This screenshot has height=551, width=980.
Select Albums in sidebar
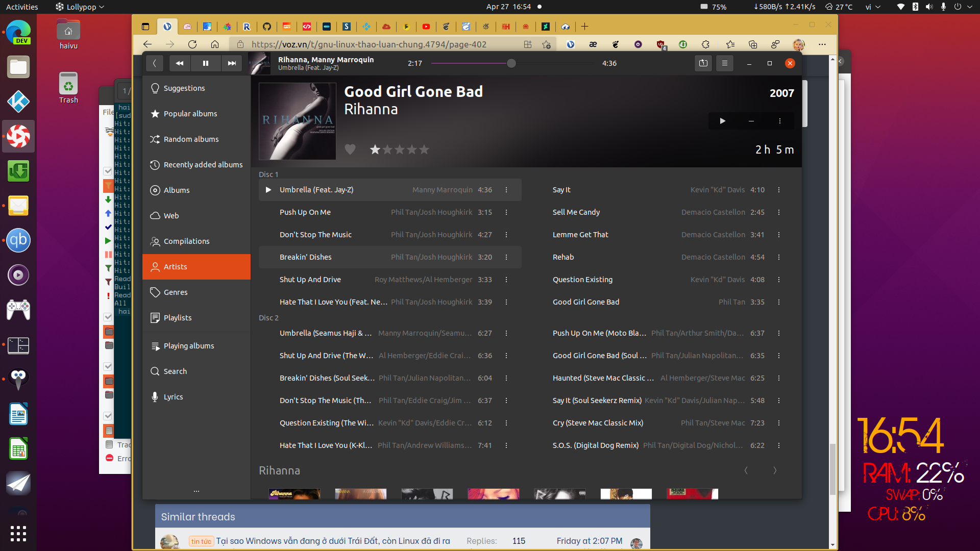click(197, 190)
